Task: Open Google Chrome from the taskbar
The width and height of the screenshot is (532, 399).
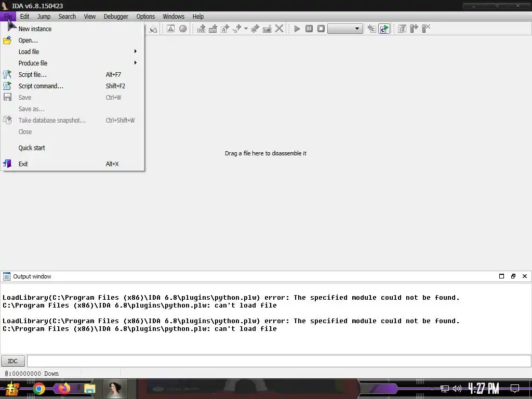Action: [39, 389]
